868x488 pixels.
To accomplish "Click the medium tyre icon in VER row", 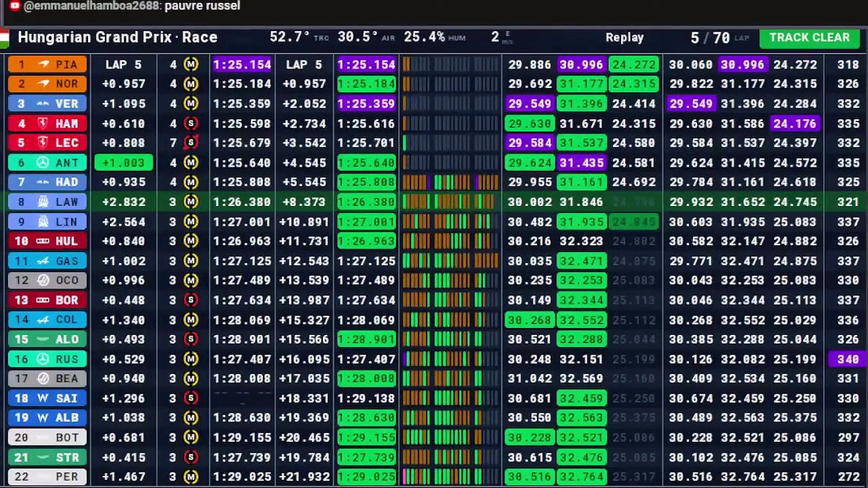I will click(191, 104).
